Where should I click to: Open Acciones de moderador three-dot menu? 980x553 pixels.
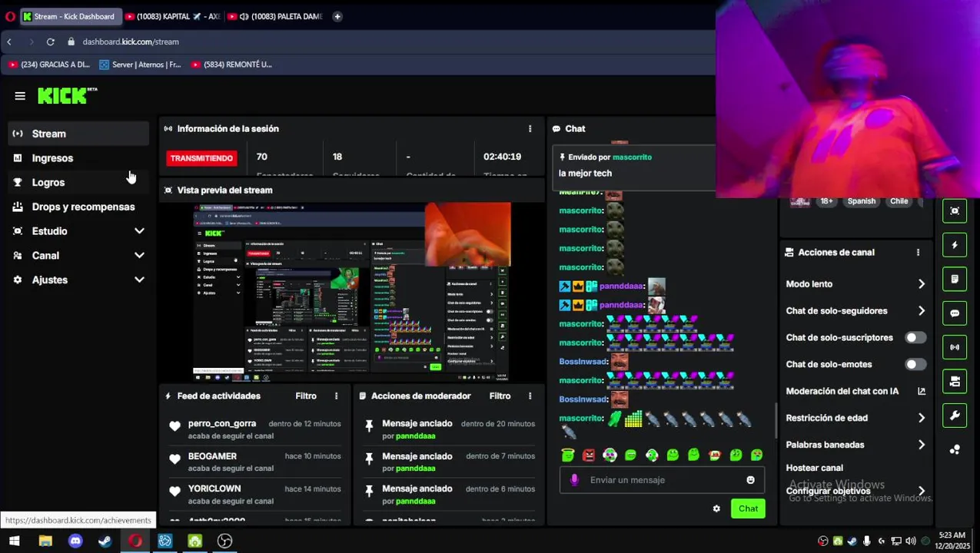pyautogui.click(x=530, y=396)
